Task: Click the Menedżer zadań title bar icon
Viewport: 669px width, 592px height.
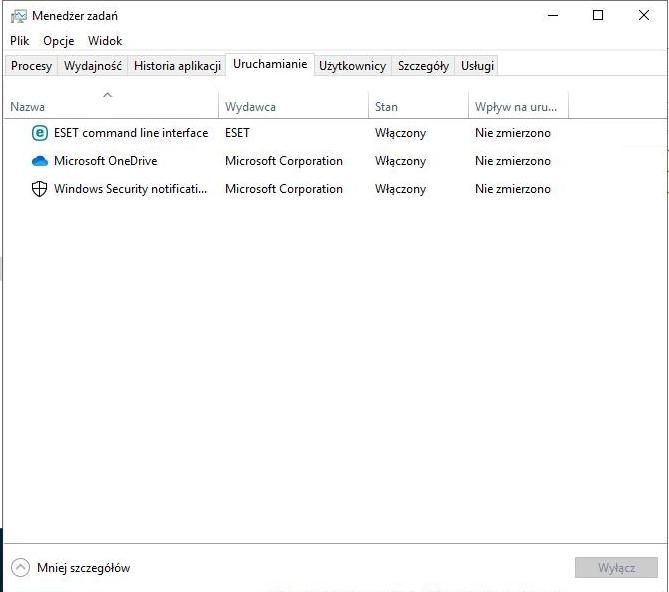Action: 19,16
